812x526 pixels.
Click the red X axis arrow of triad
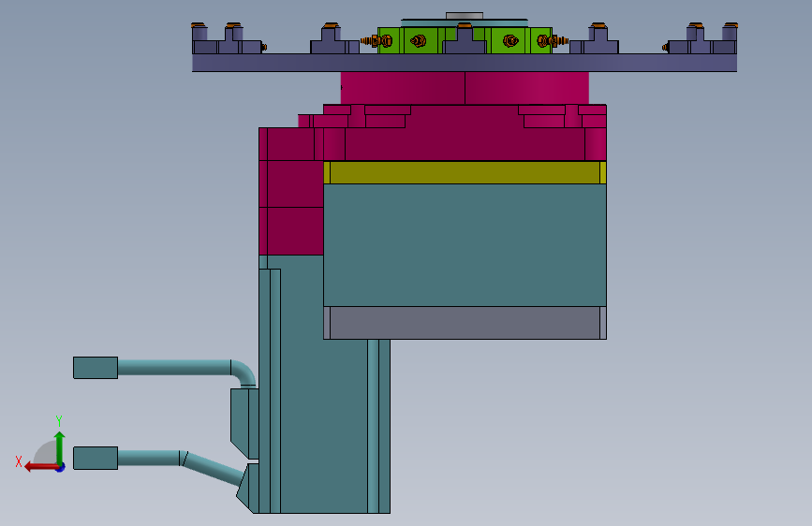pos(40,467)
